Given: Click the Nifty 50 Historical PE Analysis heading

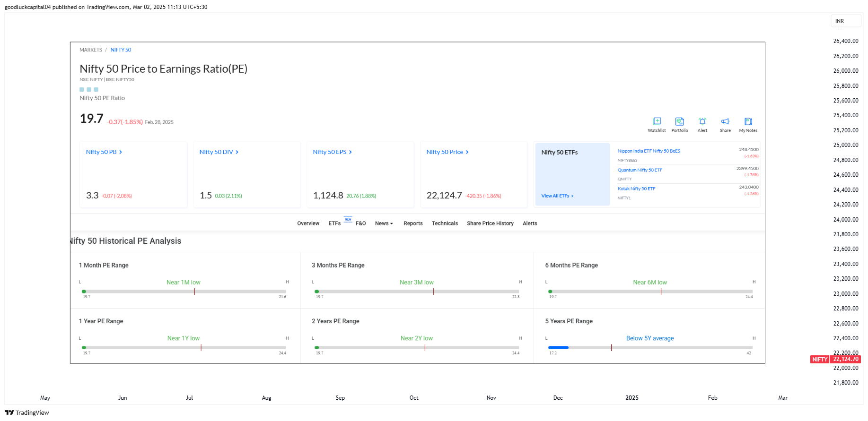Looking at the screenshot, I should (x=125, y=241).
